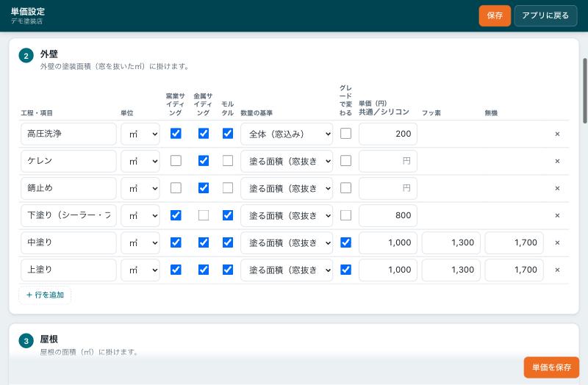Delete the ケレン row
The image size is (588, 385).
click(x=557, y=161)
